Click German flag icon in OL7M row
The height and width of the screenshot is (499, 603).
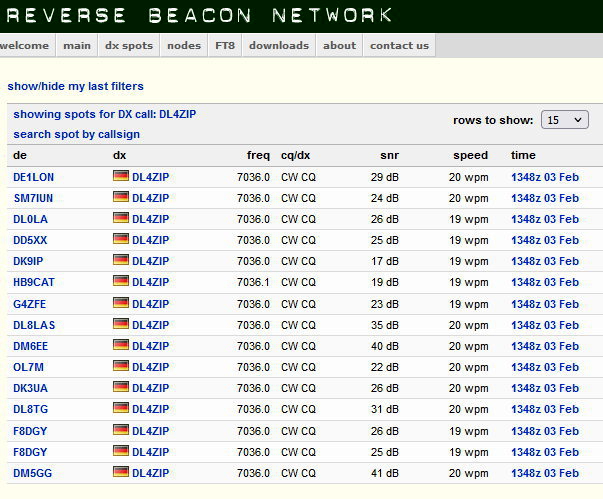(121, 366)
